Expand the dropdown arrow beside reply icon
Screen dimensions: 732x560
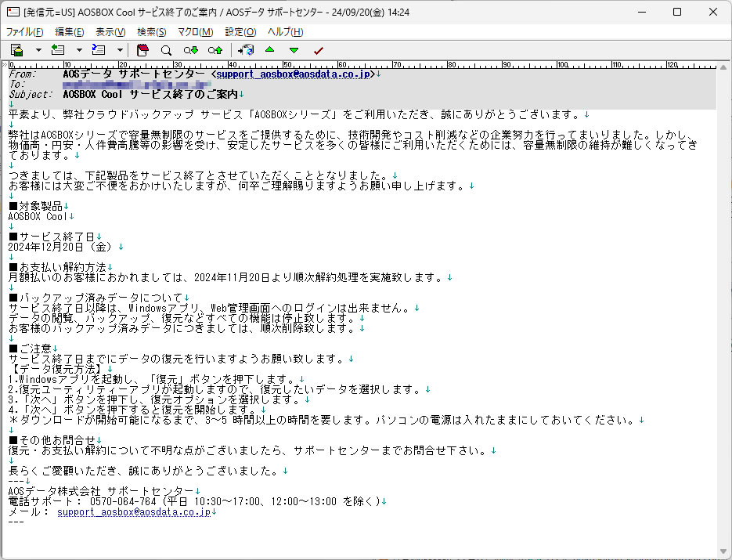(x=79, y=50)
